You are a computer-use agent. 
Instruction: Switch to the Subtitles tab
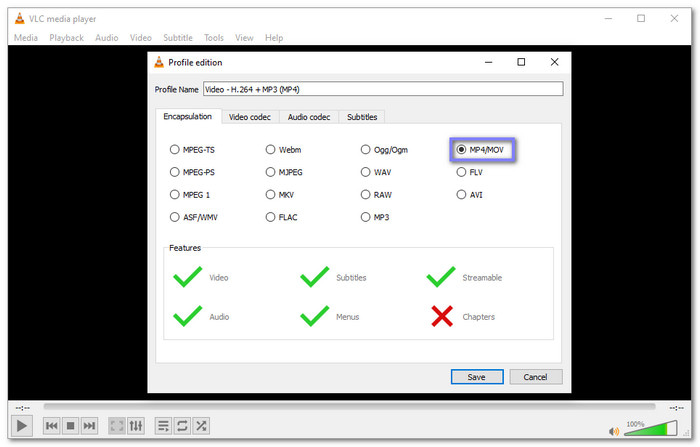pyautogui.click(x=362, y=117)
